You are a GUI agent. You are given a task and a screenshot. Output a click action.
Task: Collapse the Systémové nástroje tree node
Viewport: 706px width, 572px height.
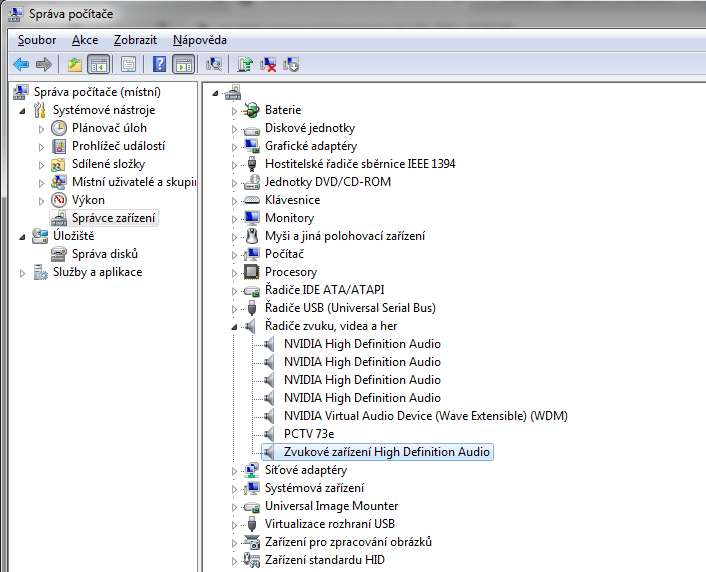[23, 111]
